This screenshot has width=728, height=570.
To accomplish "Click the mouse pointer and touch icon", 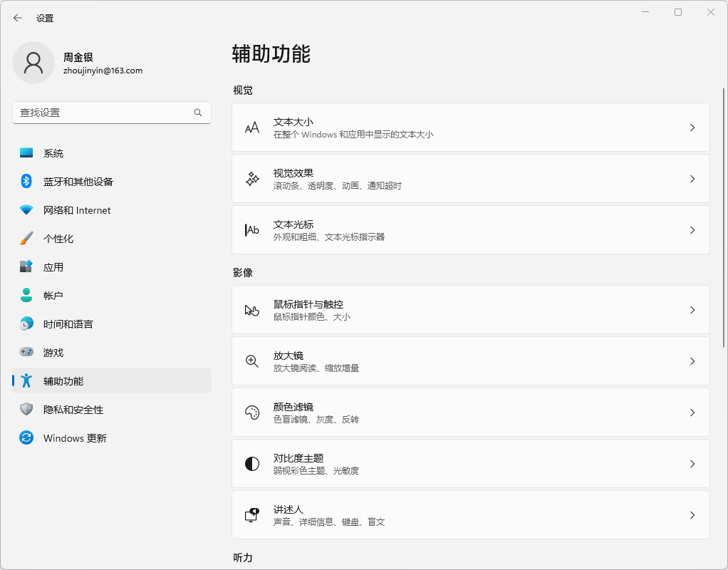I will pos(252,310).
